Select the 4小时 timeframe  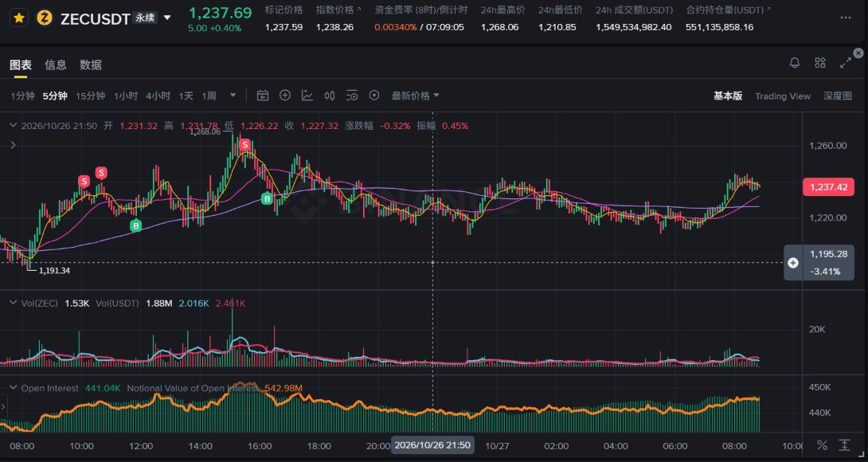[158, 96]
